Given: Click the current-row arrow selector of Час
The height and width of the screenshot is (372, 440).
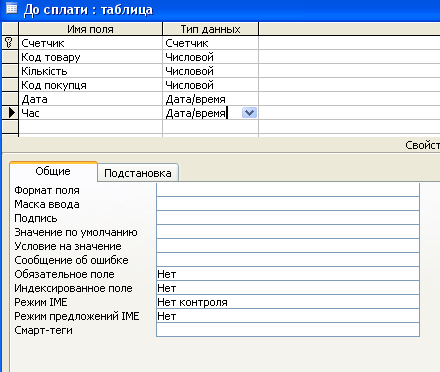Looking at the screenshot, I should click(x=10, y=113).
